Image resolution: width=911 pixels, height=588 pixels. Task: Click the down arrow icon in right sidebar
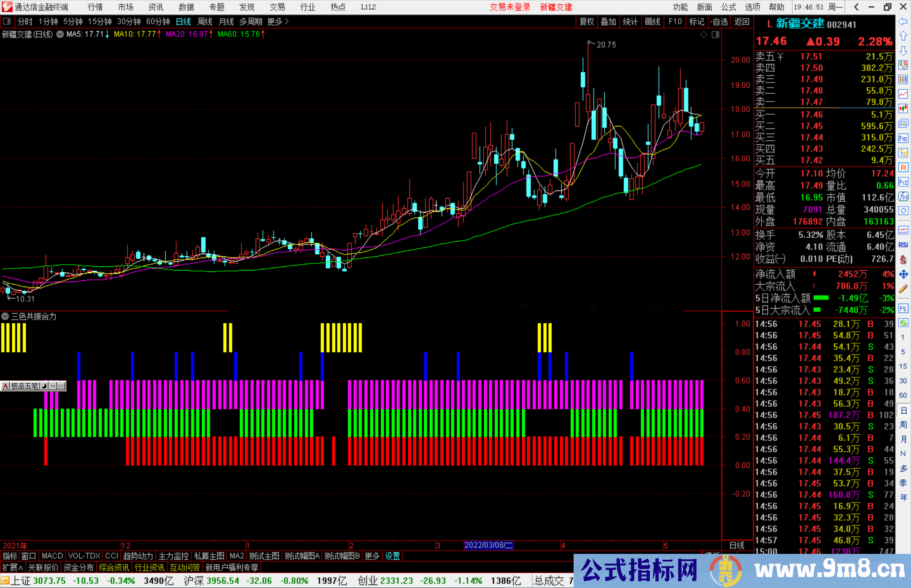[903, 51]
